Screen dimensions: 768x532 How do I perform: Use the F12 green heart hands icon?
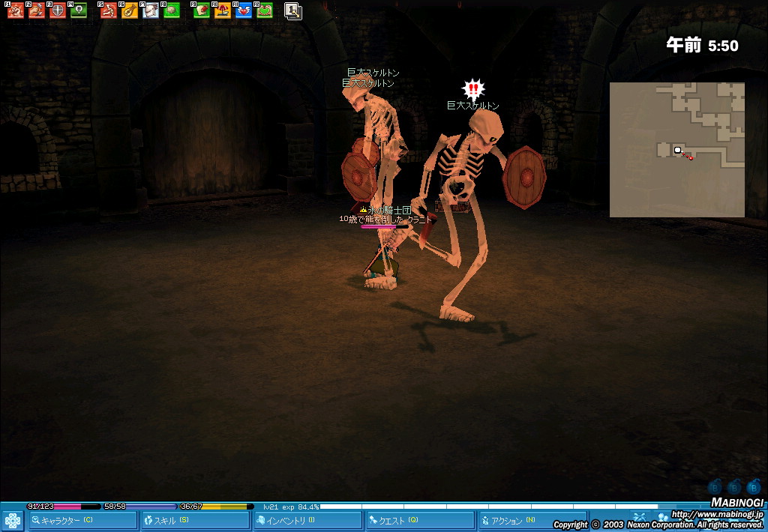(265, 10)
